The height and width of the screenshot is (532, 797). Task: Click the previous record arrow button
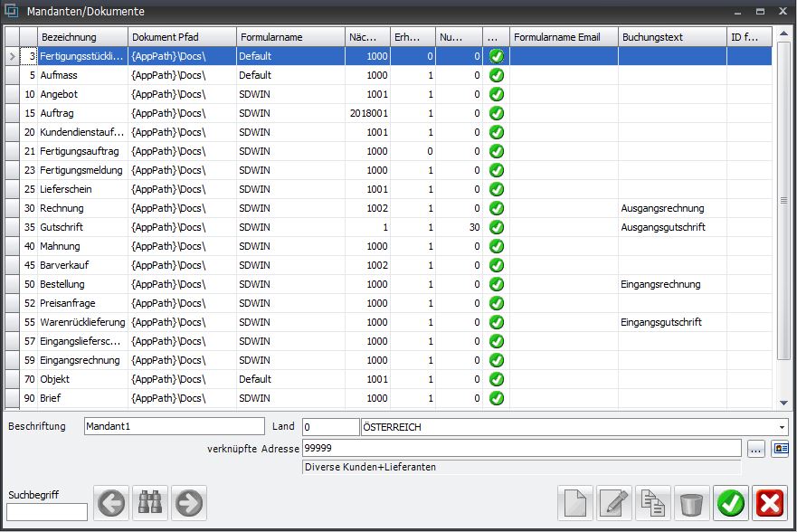[x=111, y=502]
